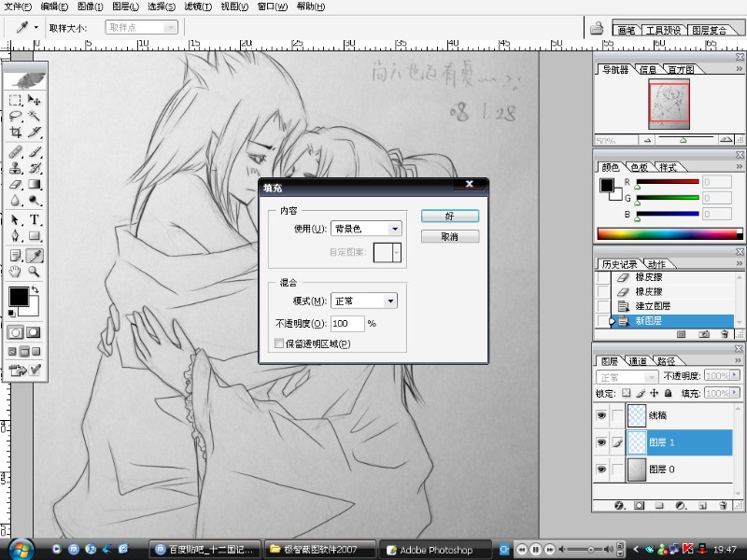This screenshot has height=560, width=747.
Task: Click the 好 button in fill dialog
Action: [450, 216]
